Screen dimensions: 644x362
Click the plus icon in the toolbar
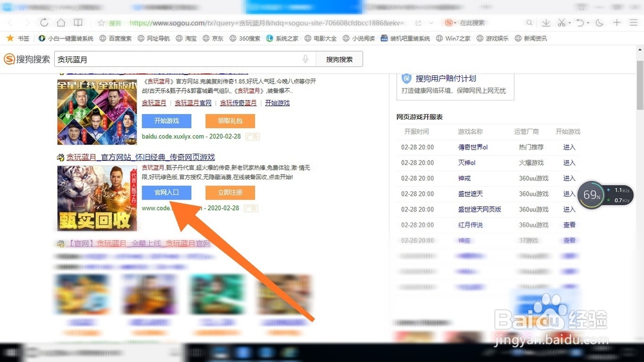pos(616,23)
